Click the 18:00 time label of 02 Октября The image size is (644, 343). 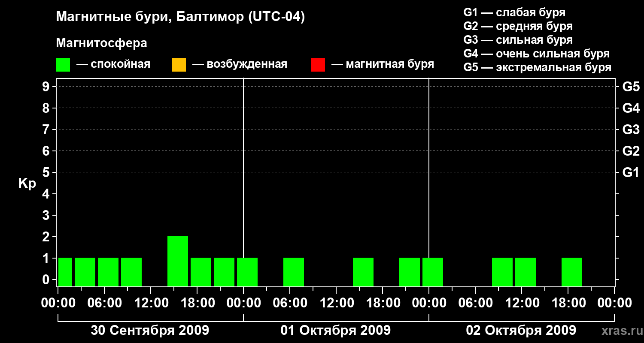[x=568, y=303]
